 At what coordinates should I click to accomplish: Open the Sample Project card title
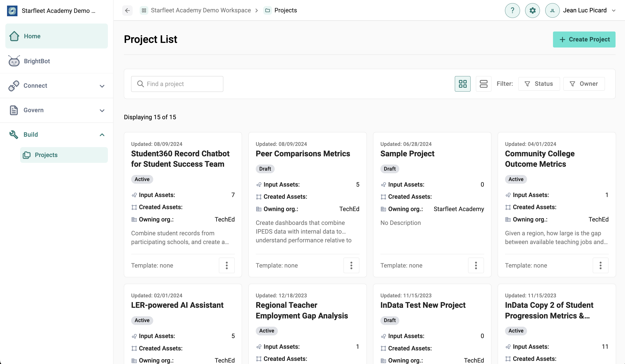click(407, 153)
